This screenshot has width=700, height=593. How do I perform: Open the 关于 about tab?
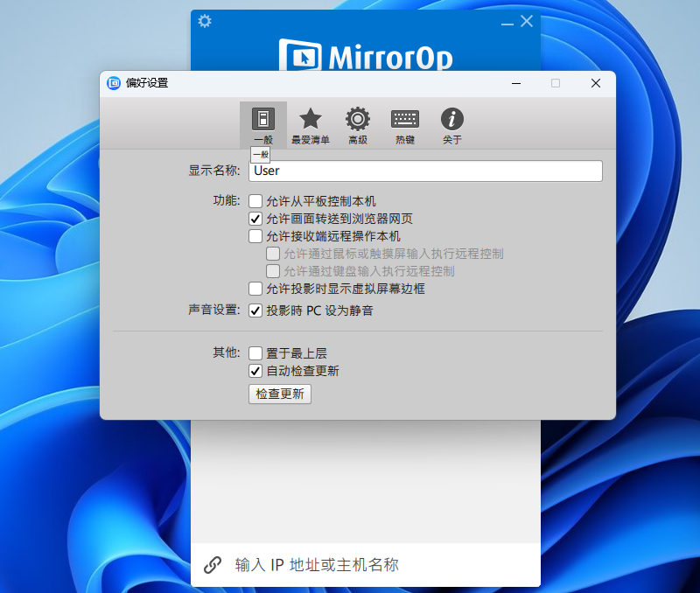[x=452, y=125]
